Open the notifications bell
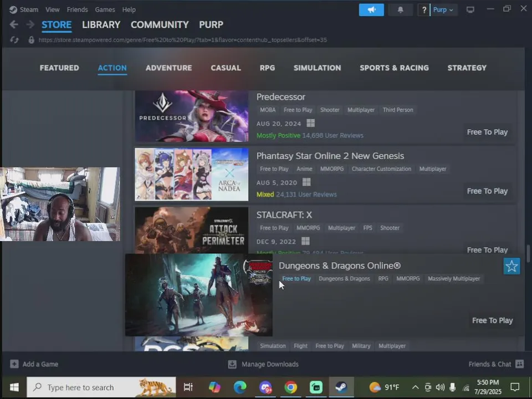Image resolution: width=532 pixels, height=399 pixels. coord(400,10)
